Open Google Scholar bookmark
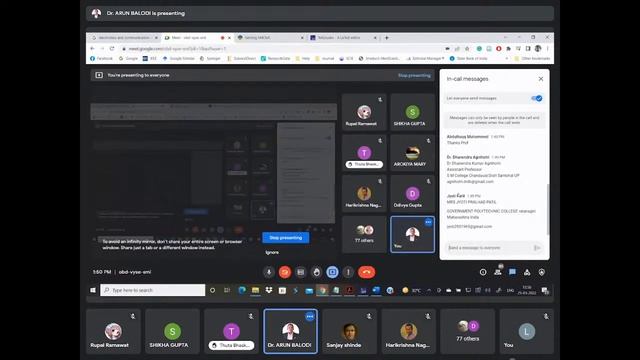 click(x=178, y=58)
